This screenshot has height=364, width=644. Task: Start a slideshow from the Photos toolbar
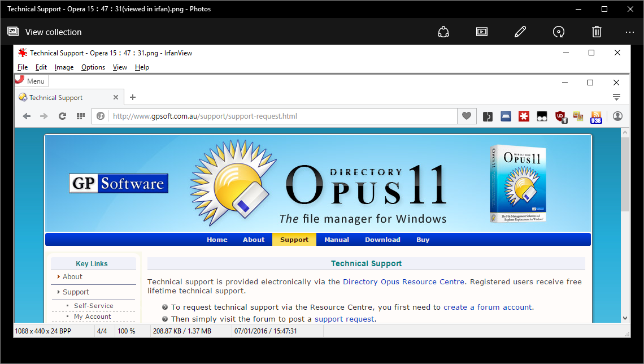tap(482, 32)
